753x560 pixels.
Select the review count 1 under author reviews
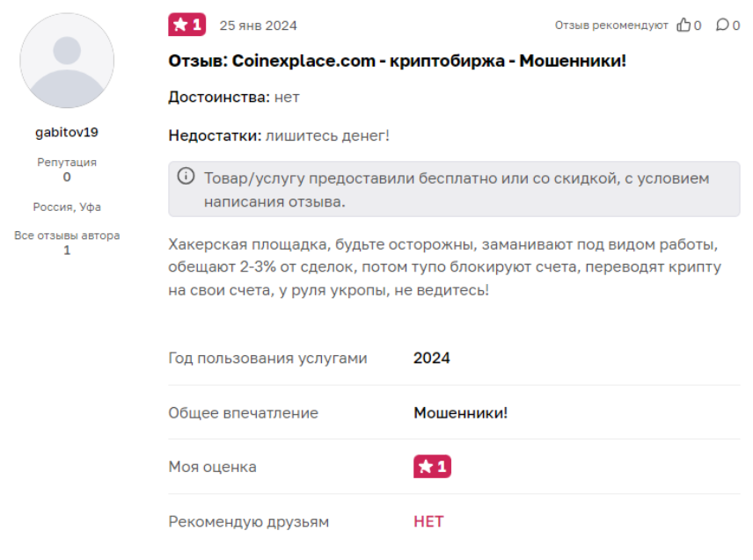point(66,251)
